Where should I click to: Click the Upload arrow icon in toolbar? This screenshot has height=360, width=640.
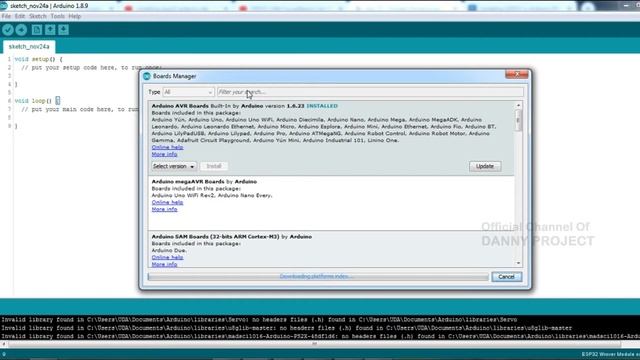[x=21, y=30]
